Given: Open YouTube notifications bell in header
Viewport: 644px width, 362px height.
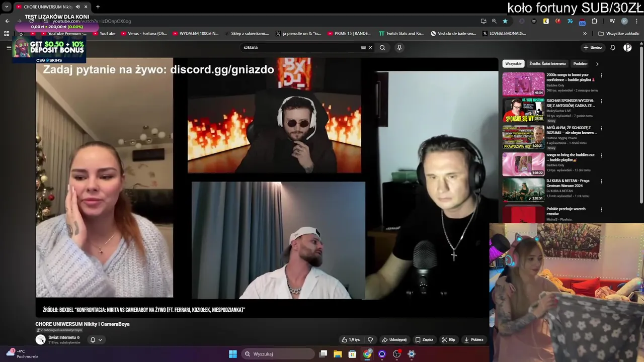Looking at the screenshot, I should (x=613, y=48).
